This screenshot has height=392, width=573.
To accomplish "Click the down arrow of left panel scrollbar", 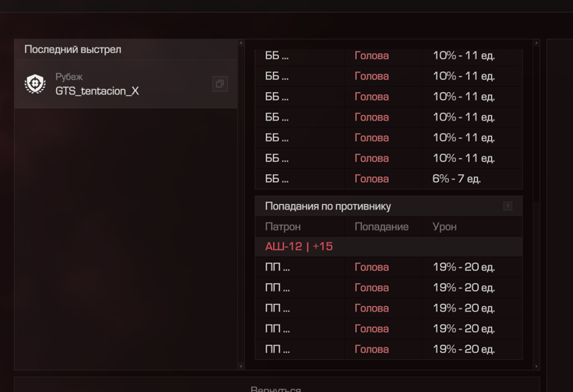I will point(241,366).
